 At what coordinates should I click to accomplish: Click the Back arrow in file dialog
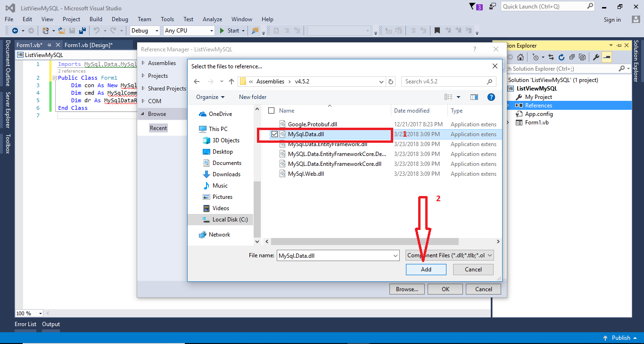click(197, 82)
